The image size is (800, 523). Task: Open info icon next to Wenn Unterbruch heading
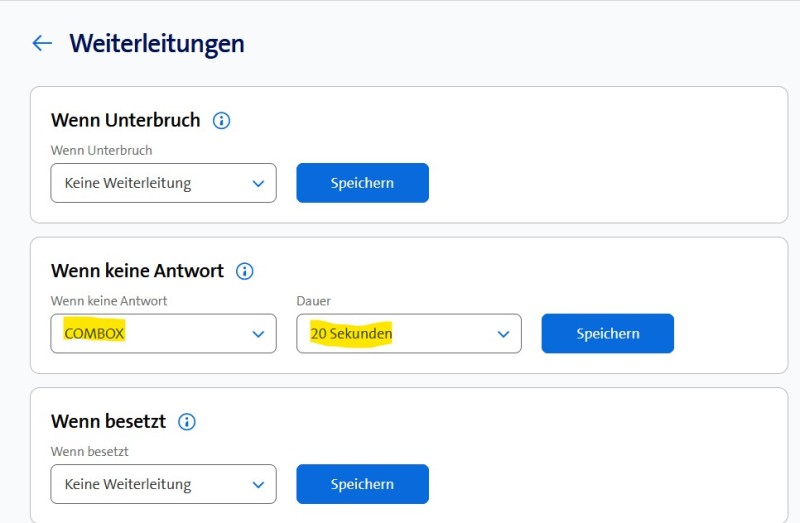(222, 121)
